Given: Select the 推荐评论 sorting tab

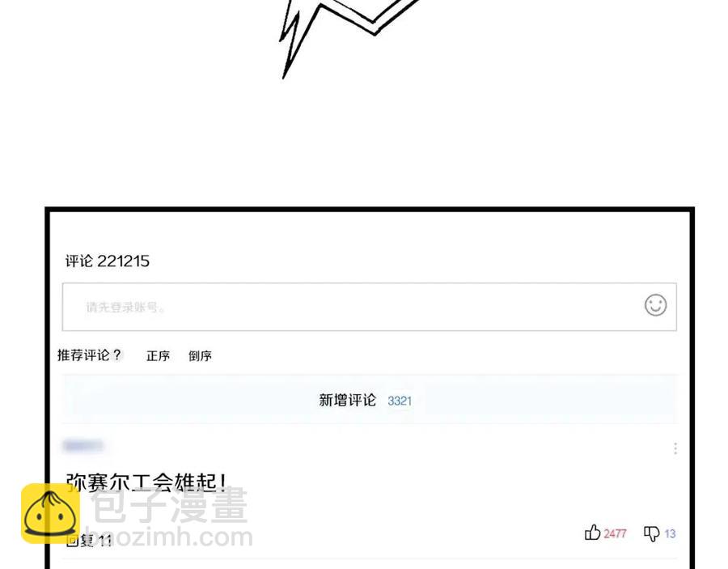Looking at the screenshot, I should point(83,355).
